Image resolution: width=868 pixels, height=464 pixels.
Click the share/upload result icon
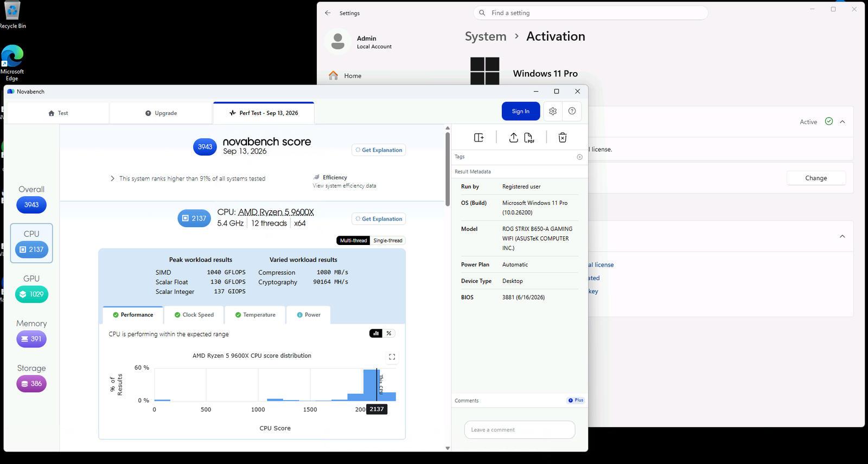pyautogui.click(x=513, y=138)
